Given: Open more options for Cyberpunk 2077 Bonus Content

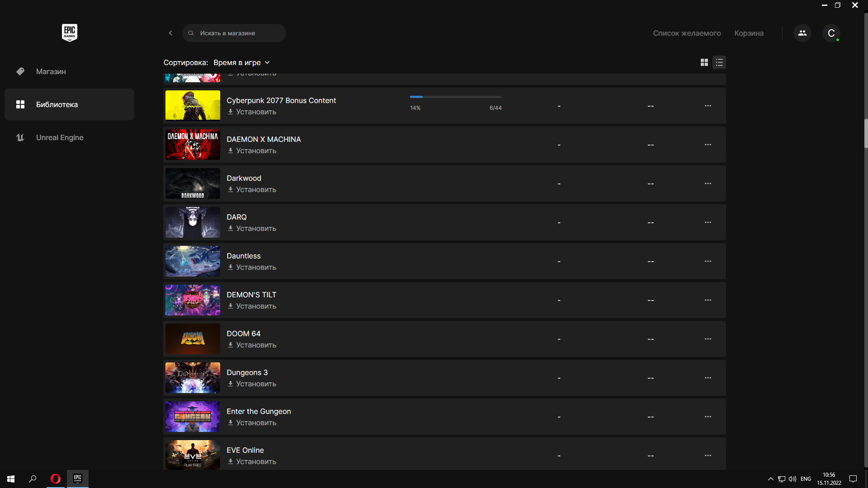Looking at the screenshot, I should (708, 106).
